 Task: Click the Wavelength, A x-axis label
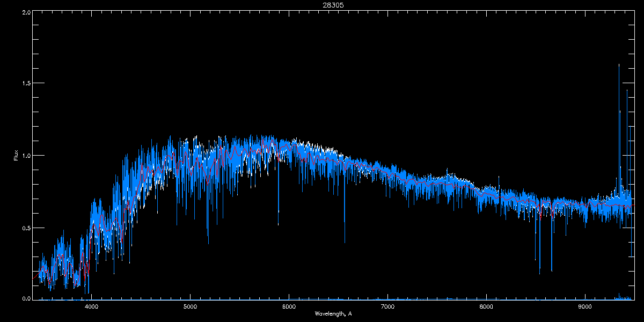[333, 313]
